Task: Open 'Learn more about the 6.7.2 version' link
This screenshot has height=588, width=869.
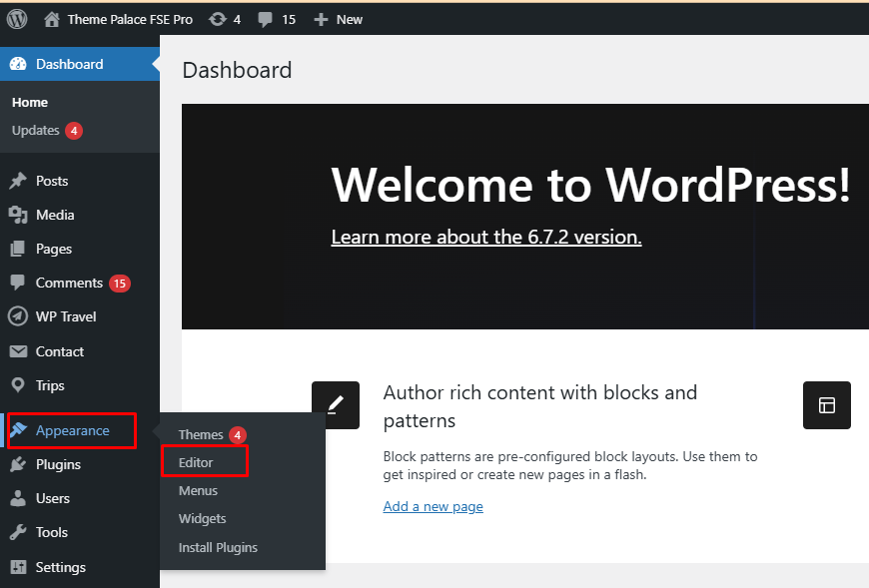Action: point(485,237)
